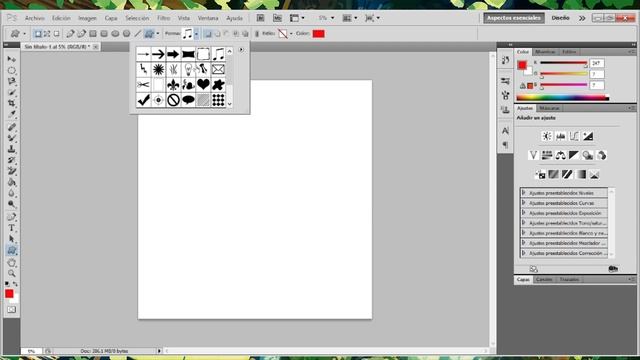This screenshot has height=360, width=640.
Task: Launch Bridge from the application bar
Action: (x=260, y=18)
